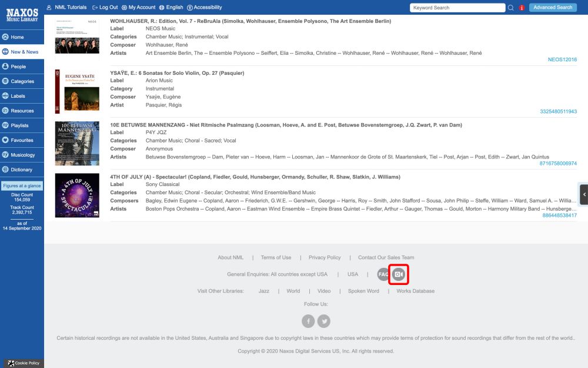The image size is (588, 368).
Task: Open the English language selector
Action: click(x=171, y=7)
